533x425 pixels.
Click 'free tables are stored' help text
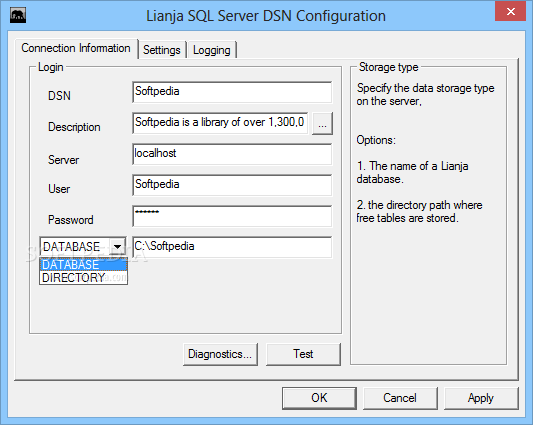point(407,218)
